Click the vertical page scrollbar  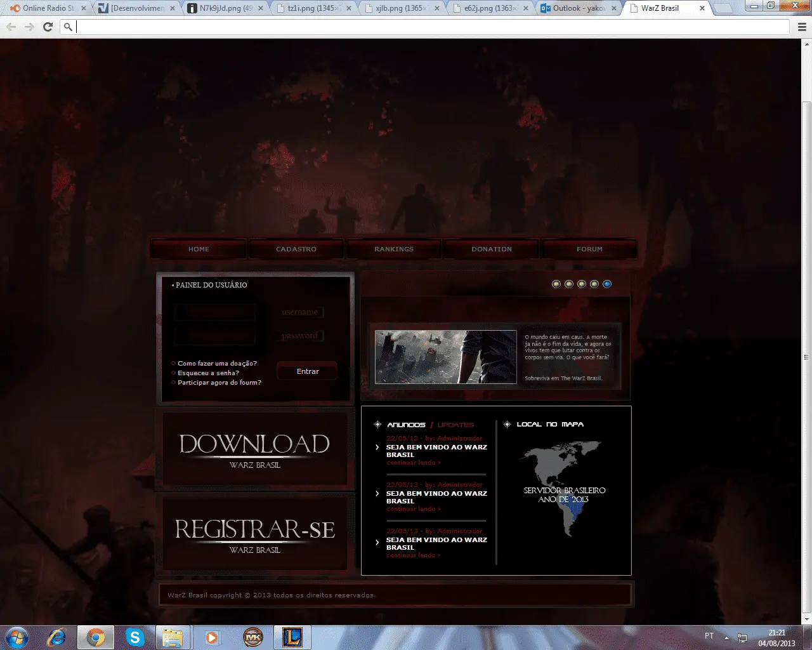click(807, 357)
